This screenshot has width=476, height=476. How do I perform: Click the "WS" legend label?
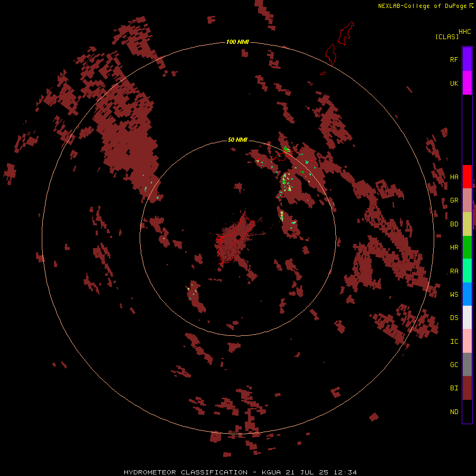pos(454,294)
